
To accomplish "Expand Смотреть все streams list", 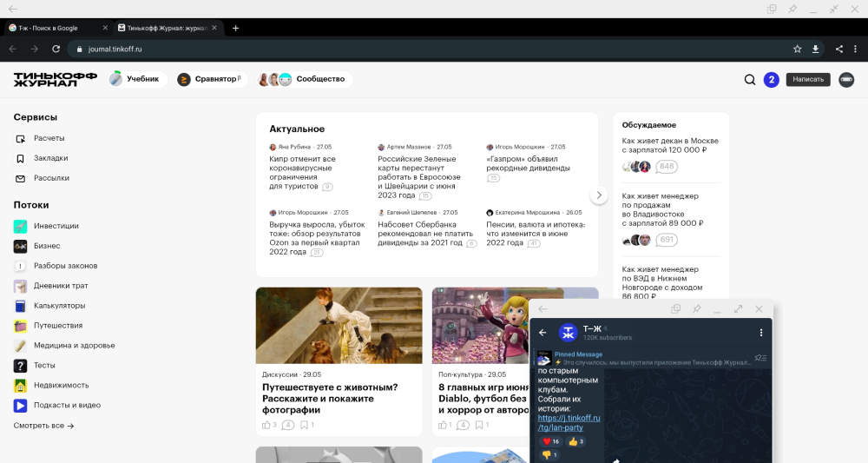I will pos(43,426).
